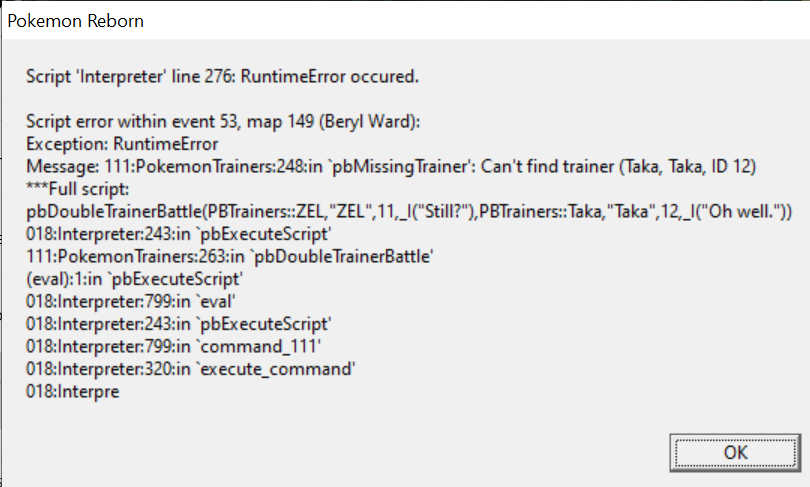The height and width of the screenshot is (487, 810).
Task: Click the Pokemon Reborn title bar
Action: click(x=406, y=21)
